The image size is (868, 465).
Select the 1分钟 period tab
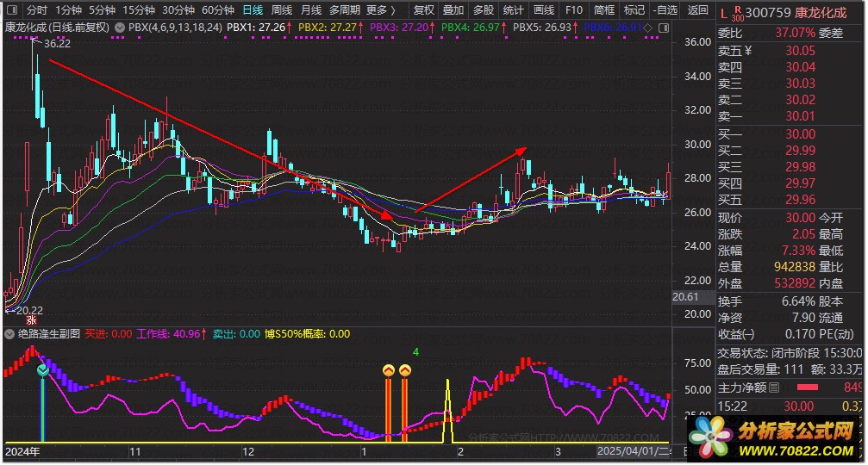(x=69, y=10)
